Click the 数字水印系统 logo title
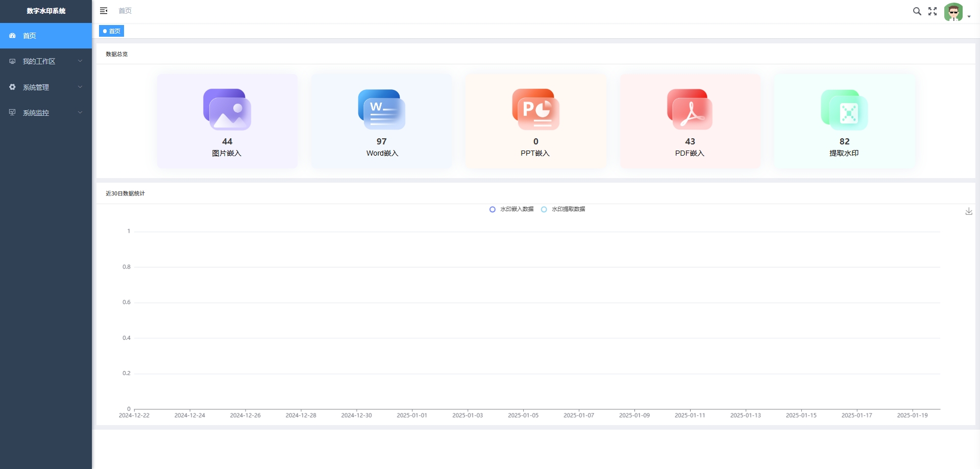 coord(46,11)
